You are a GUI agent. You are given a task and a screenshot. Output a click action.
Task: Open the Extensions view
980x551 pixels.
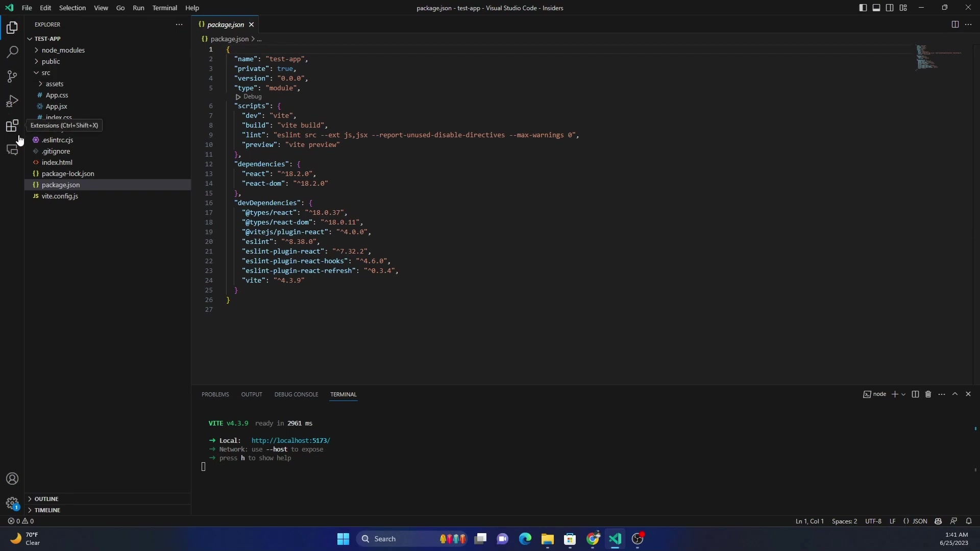[12, 126]
